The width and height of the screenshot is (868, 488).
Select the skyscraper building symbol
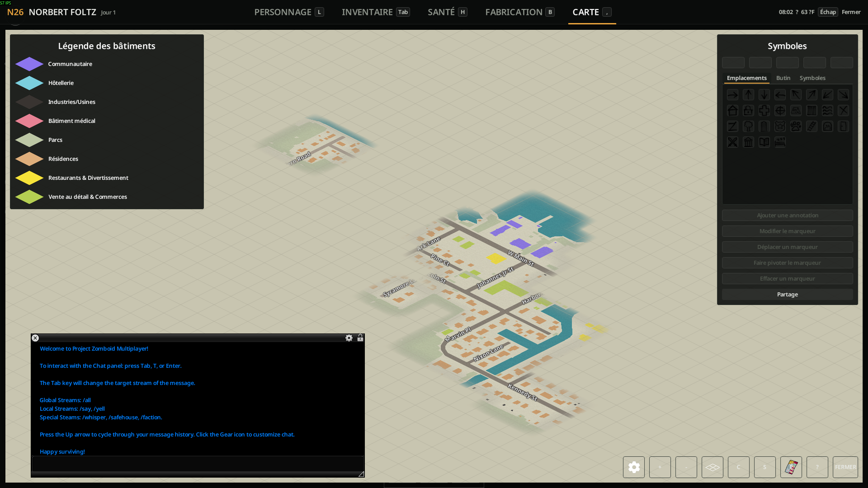point(764,126)
